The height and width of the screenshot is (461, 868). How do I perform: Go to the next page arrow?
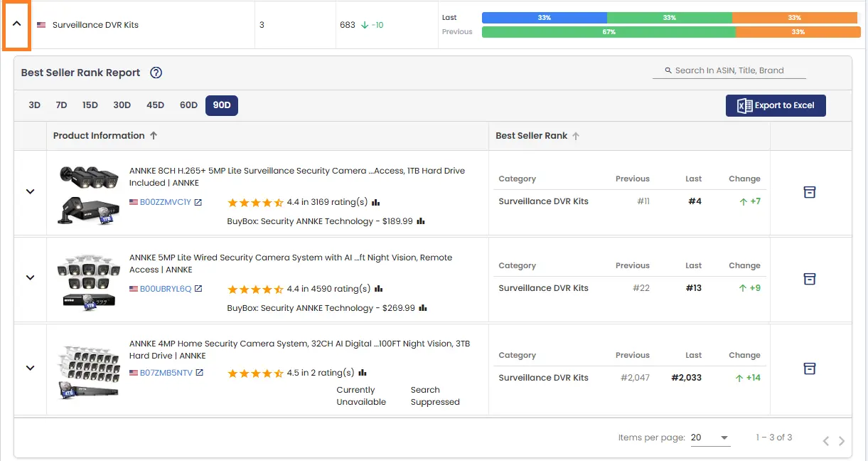(x=842, y=441)
